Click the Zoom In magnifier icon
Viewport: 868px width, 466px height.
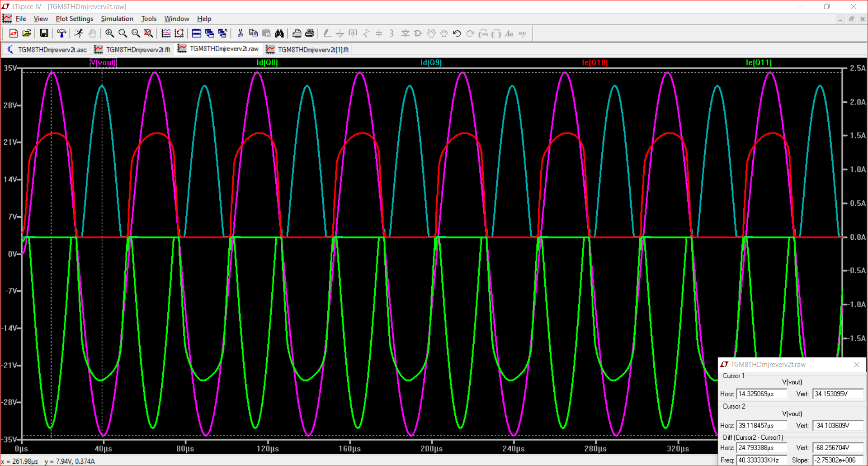[109, 33]
